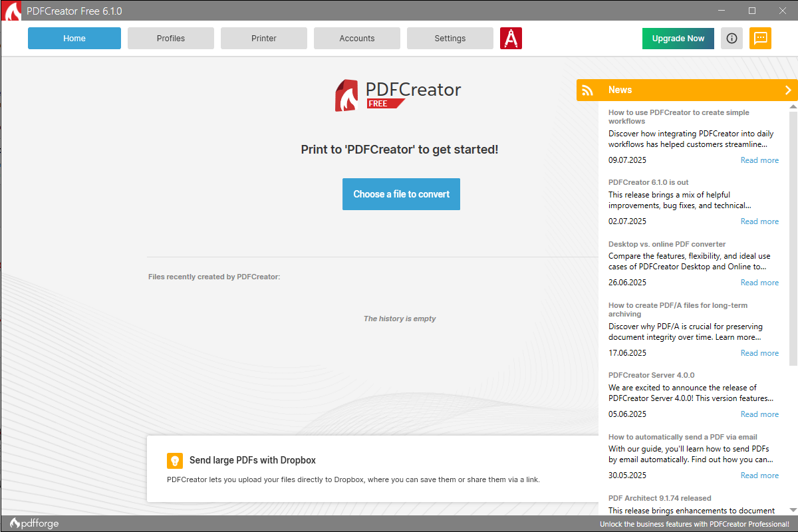This screenshot has height=532, width=798.
Task: Click 'The history is empty' message
Action: point(400,319)
